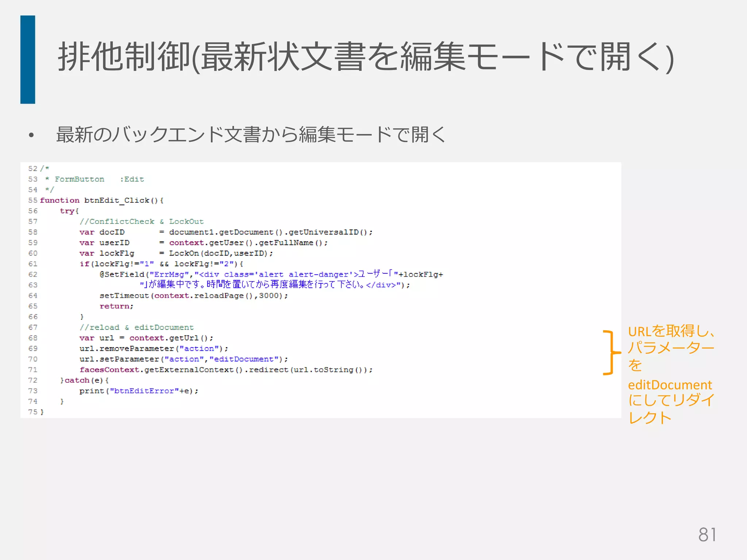
Task: Click the if(lockFlg!="1" condition line
Action: pos(162,264)
